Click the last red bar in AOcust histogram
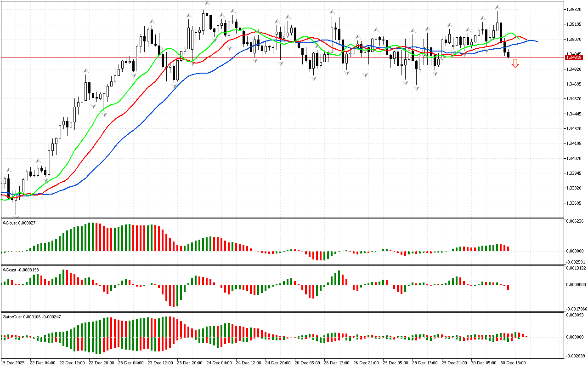 (508, 248)
